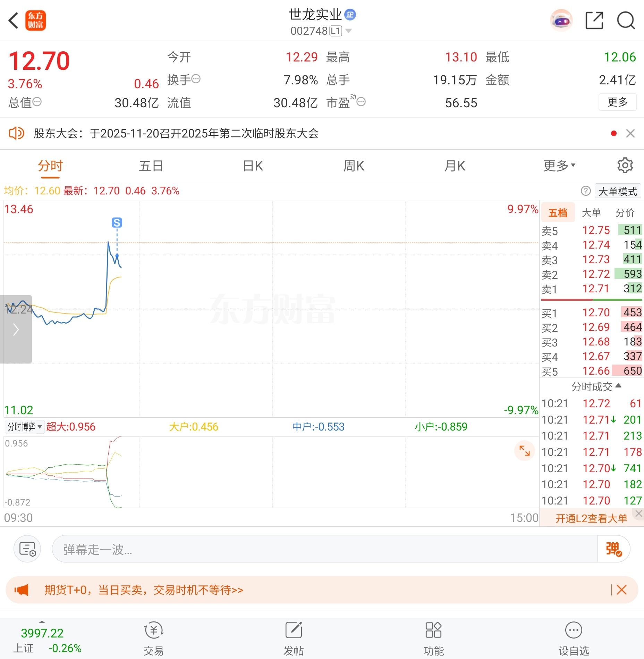
Task: Collapse the 分时成交 section
Action: click(x=596, y=386)
